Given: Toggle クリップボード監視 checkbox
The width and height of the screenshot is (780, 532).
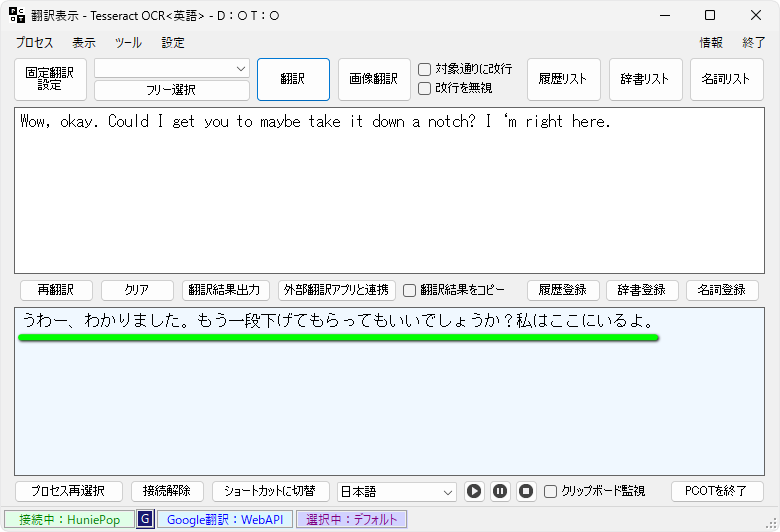Looking at the screenshot, I should coord(550,492).
